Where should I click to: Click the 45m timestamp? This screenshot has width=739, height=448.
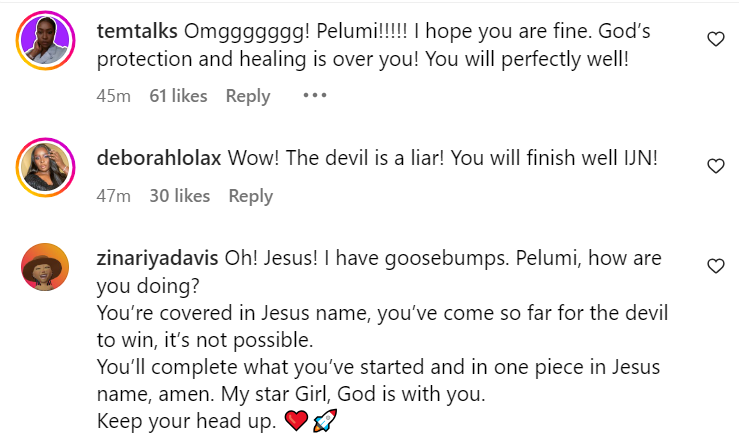(113, 96)
